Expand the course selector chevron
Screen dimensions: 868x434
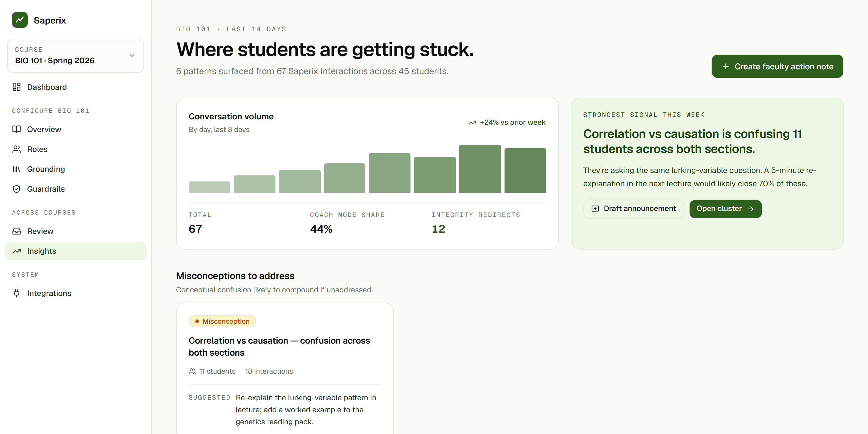[132, 55]
